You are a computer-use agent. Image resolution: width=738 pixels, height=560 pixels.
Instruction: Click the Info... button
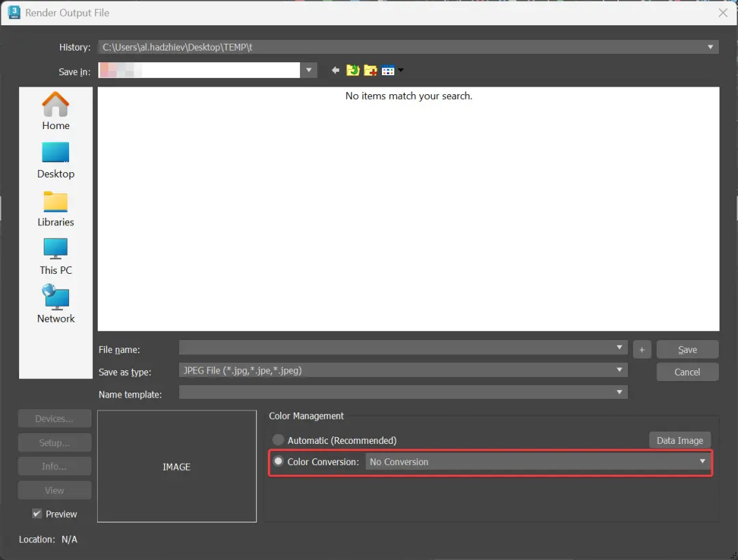(x=55, y=466)
